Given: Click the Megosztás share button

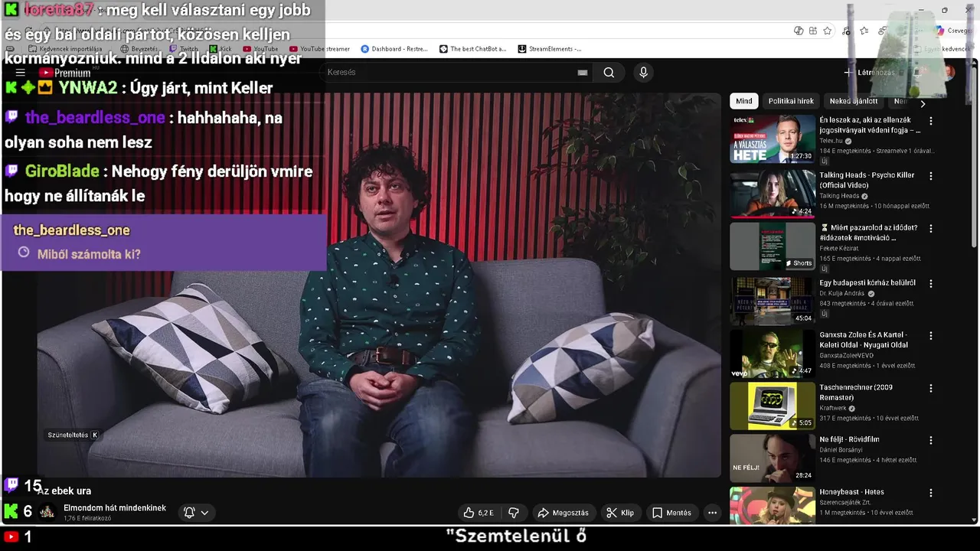Looking at the screenshot, I should [x=563, y=513].
